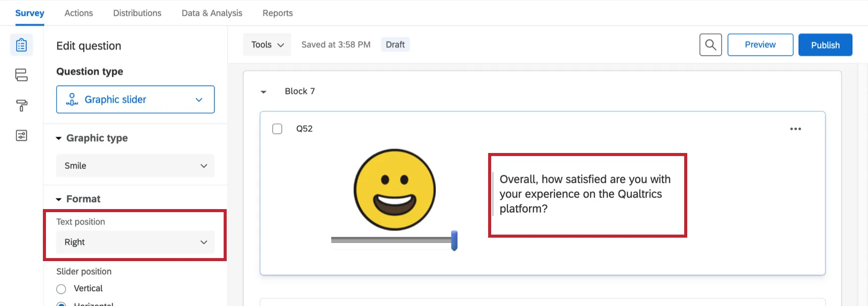Viewport: 868px width, 306px height.
Task: Click the smiley face graphic
Action: (395, 190)
